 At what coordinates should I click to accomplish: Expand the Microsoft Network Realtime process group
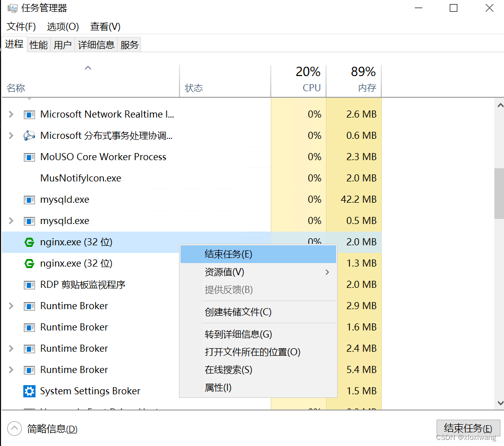[x=11, y=114]
